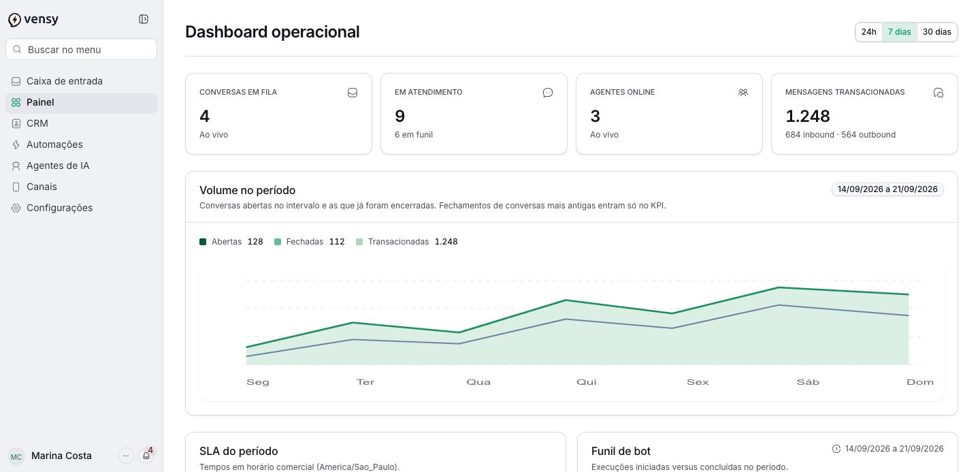
Task: Click the 684 inbound · 564 outbound text
Action: (840, 135)
